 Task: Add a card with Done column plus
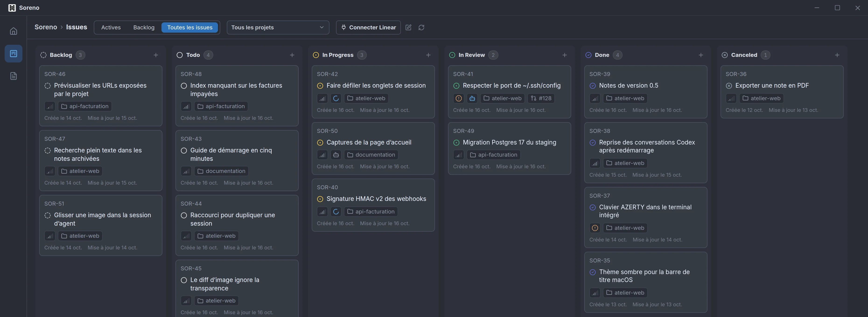click(x=701, y=55)
